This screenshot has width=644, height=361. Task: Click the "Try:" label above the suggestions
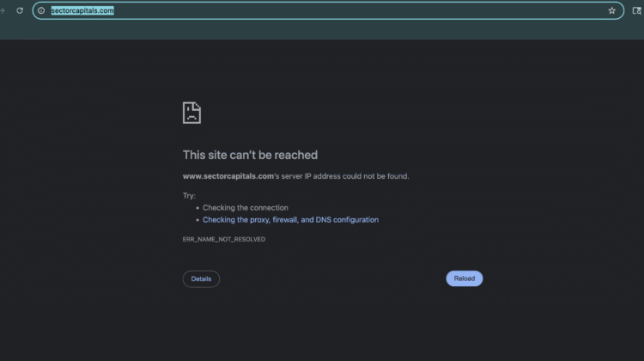[189, 196]
